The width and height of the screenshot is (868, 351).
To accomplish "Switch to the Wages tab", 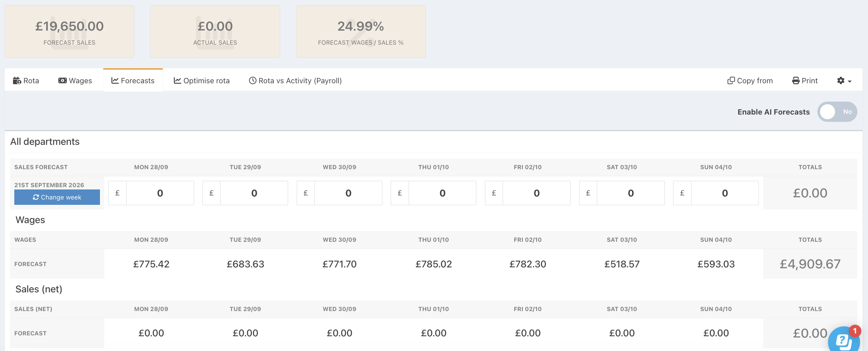I will coord(75,81).
